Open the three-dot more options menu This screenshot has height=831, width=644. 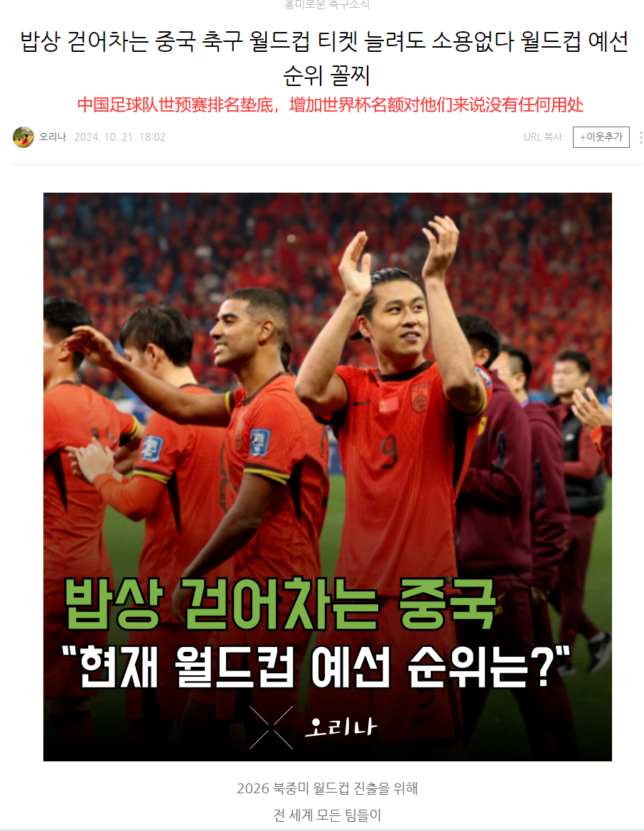pos(641,137)
